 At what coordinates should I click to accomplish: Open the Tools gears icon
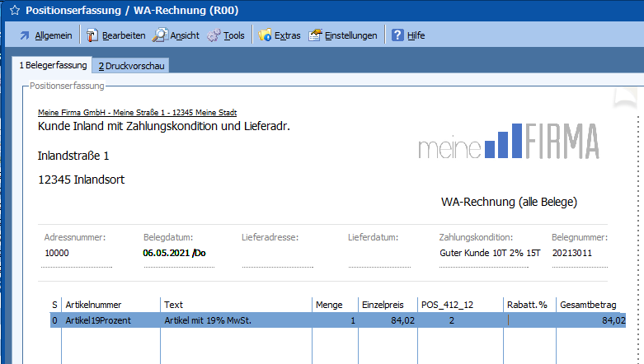(x=214, y=35)
